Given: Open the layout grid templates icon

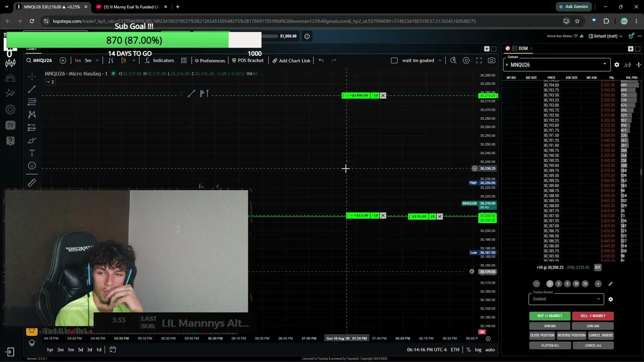Looking at the screenshot, I should pos(184,60).
